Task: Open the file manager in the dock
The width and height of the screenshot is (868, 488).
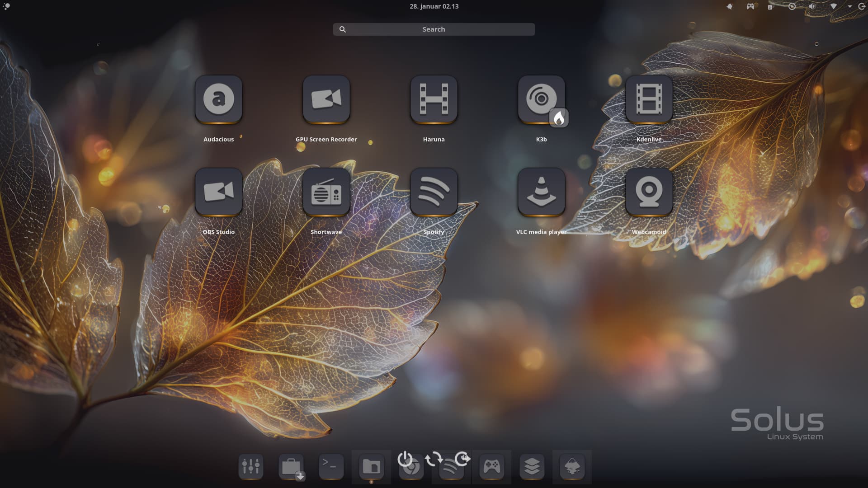Action: click(x=371, y=466)
